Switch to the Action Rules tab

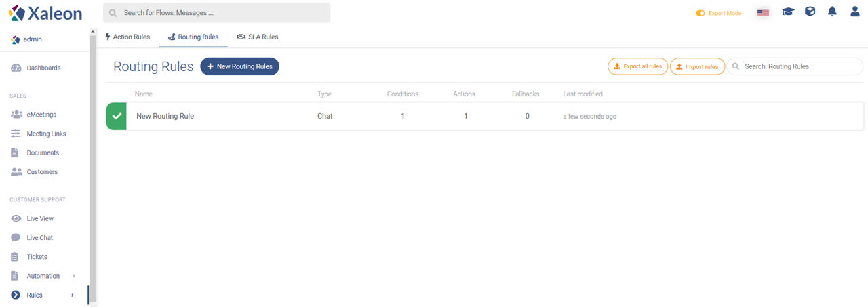tap(127, 37)
